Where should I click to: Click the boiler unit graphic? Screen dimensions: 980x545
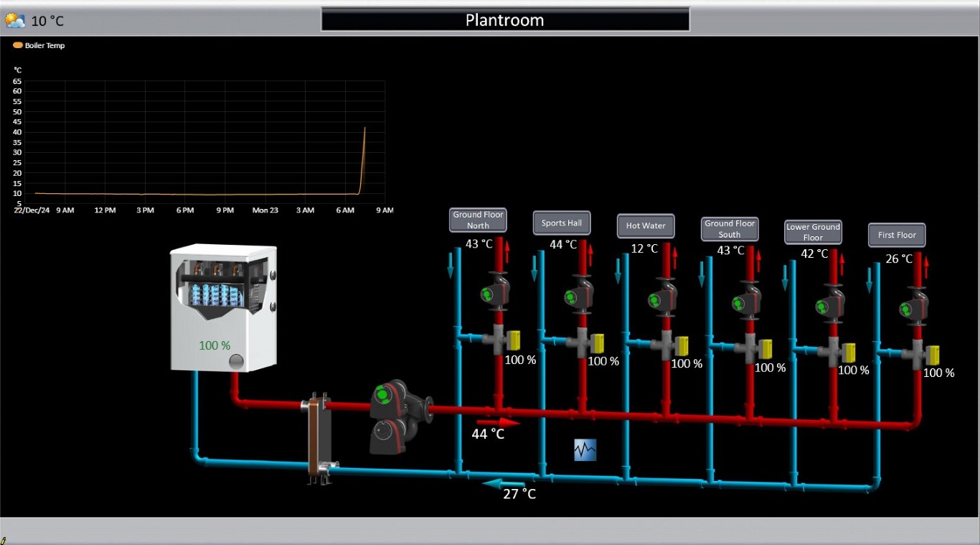point(222,309)
